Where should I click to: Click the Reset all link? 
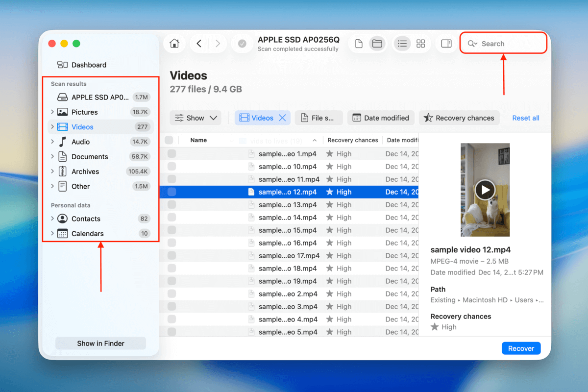pyautogui.click(x=525, y=118)
